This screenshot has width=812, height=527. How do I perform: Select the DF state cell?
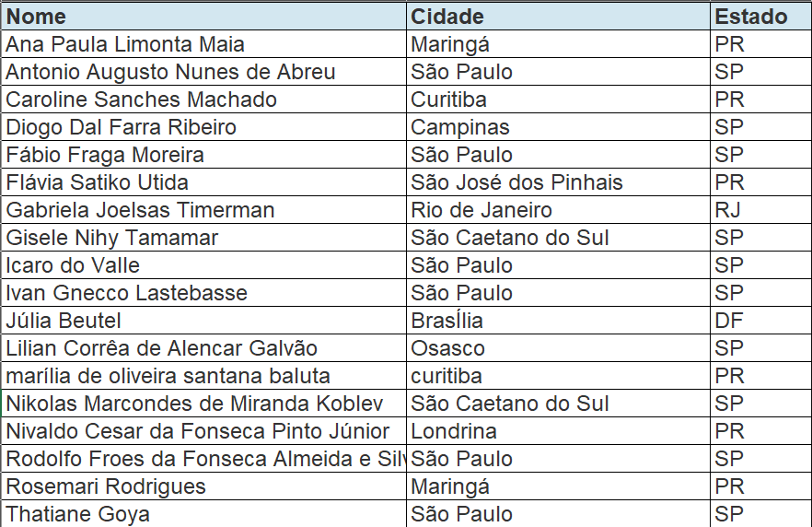(728, 321)
